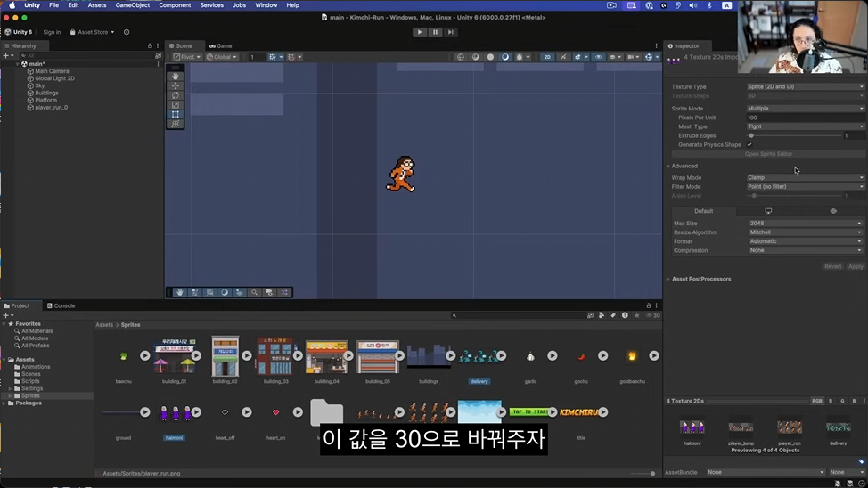This screenshot has height=488, width=868.
Task: Toggle 2D view mode in Scene
Action: (x=547, y=57)
